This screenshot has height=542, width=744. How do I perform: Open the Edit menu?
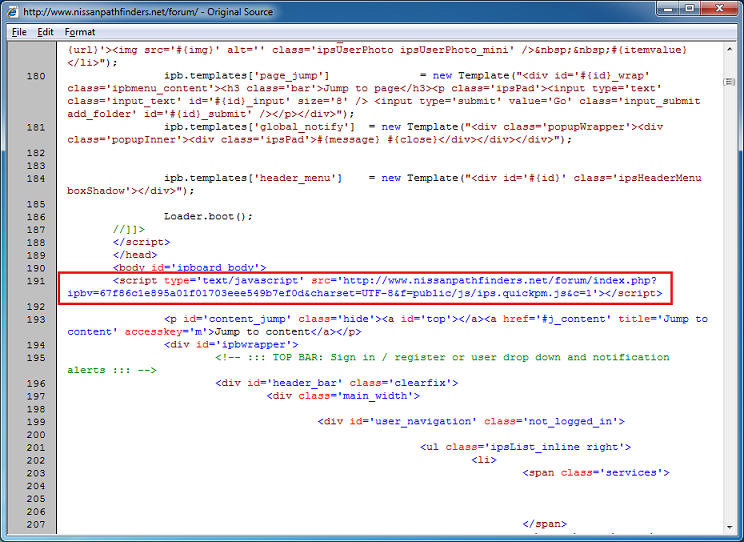pyautogui.click(x=45, y=32)
